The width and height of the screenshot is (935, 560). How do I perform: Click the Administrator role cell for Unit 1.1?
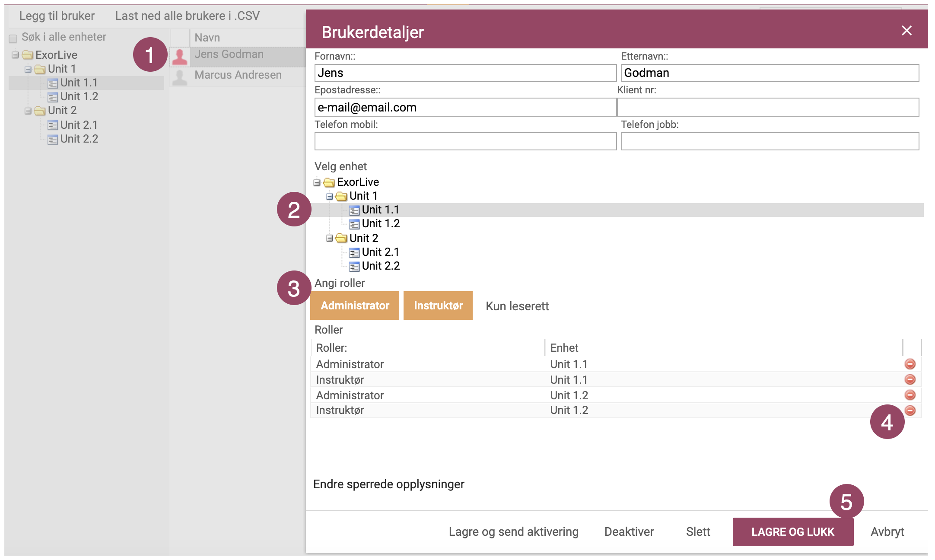(x=428, y=364)
